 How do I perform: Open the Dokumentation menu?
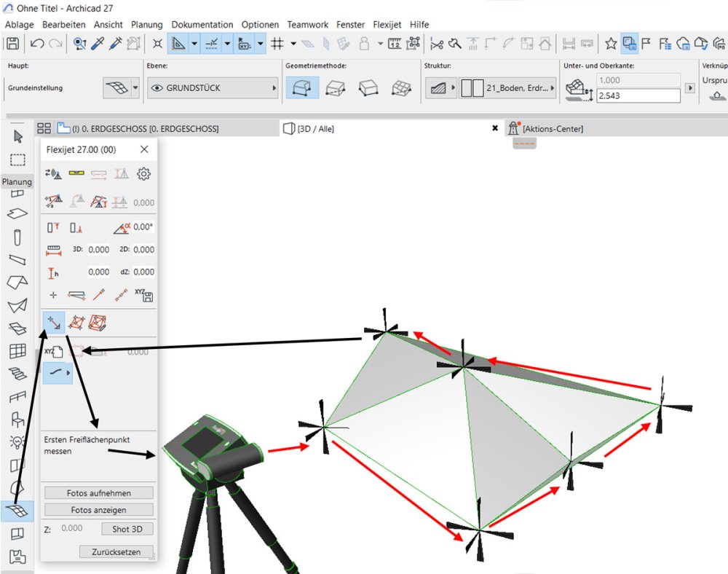click(x=202, y=25)
